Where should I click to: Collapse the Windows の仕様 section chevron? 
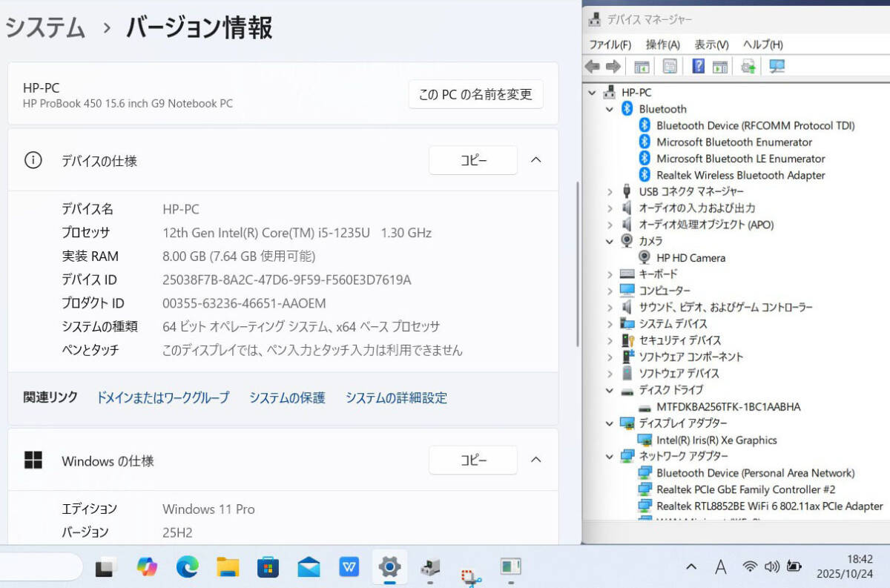pyautogui.click(x=535, y=460)
